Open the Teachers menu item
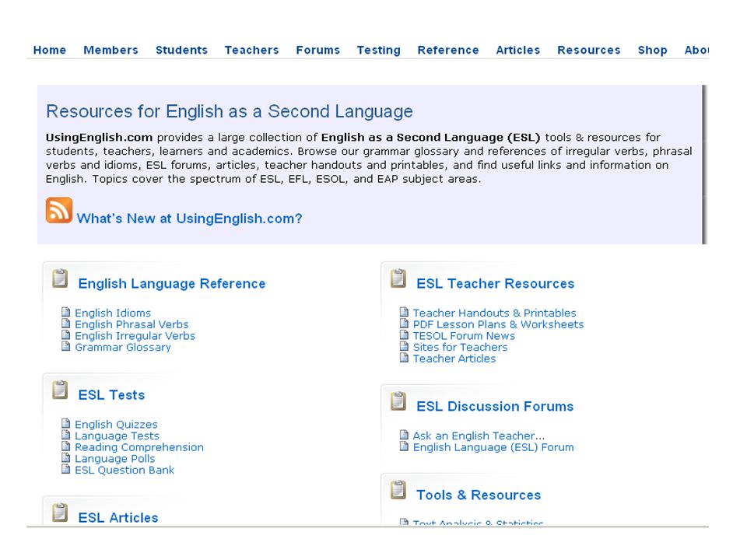Image resolution: width=747 pixels, height=560 pixels. point(251,50)
